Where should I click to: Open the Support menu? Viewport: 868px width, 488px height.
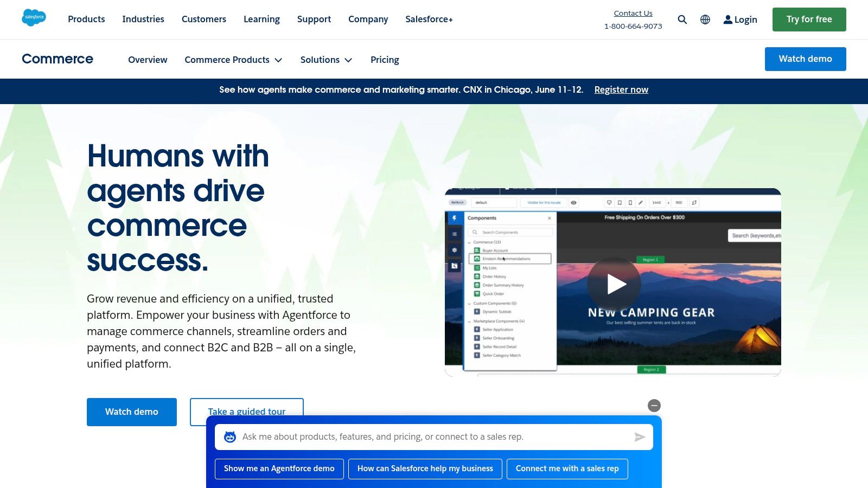(x=314, y=19)
